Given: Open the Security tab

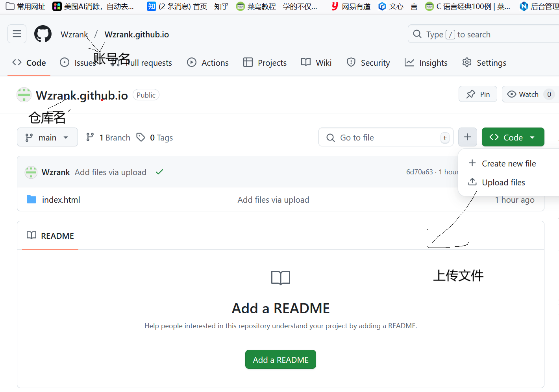Looking at the screenshot, I should tap(368, 63).
